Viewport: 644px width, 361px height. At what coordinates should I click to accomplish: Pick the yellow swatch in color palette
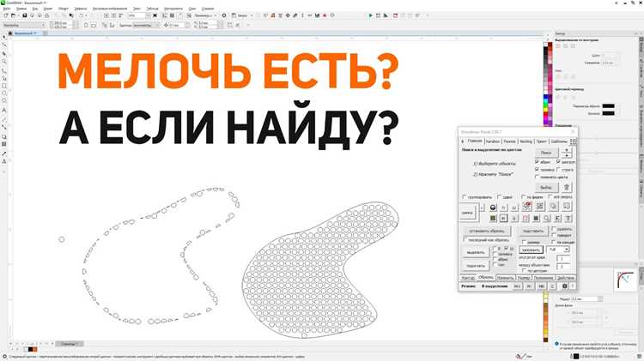point(546,110)
